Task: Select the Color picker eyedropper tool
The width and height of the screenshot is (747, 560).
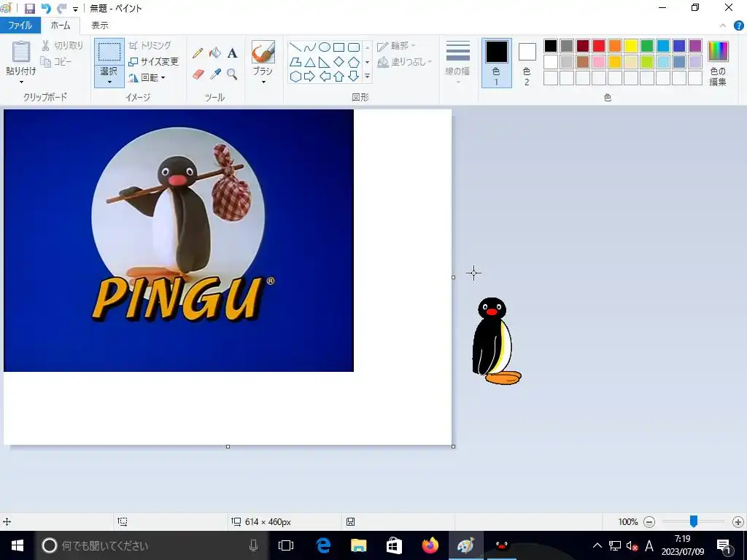Action: point(215,74)
